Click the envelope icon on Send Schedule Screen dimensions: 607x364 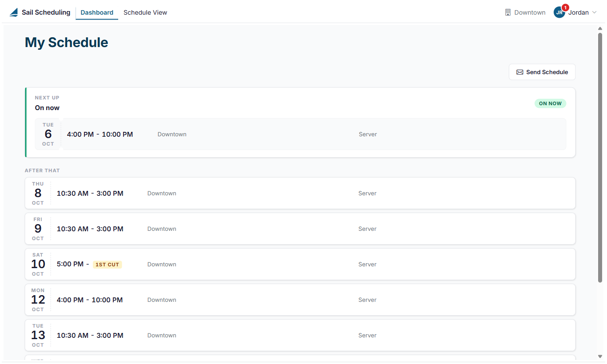click(519, 72)
